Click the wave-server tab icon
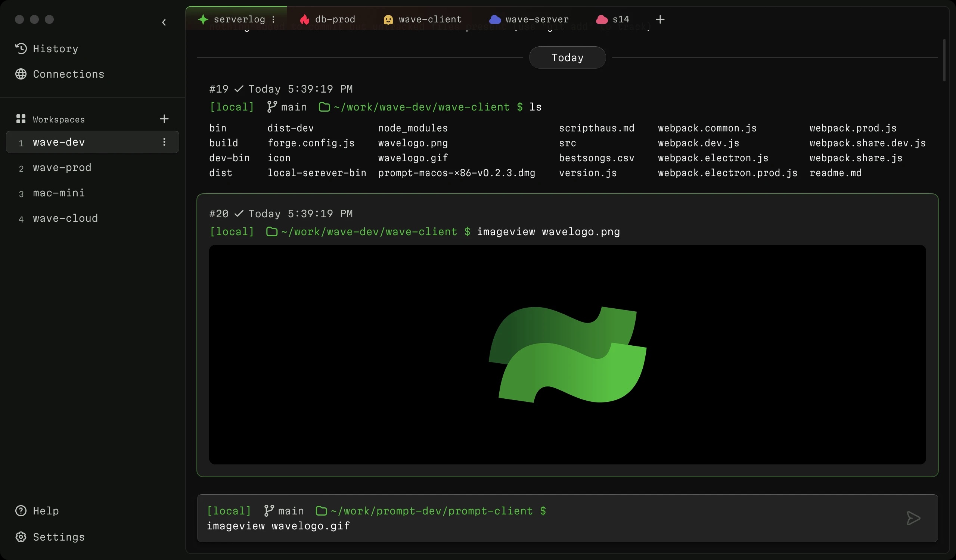Screen dimensions: 956x560 [x=494, y=18]
